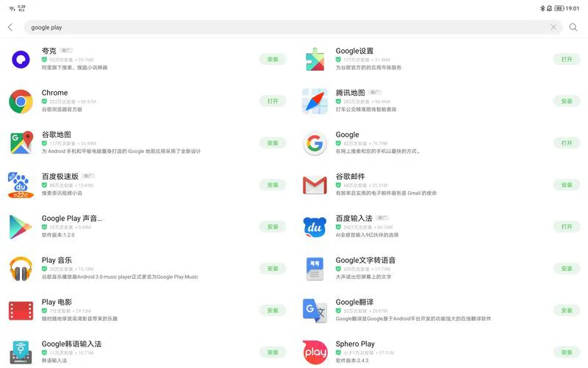Check the Bluetooth status icon
The image size is (588, 368).
pos(542,8)
